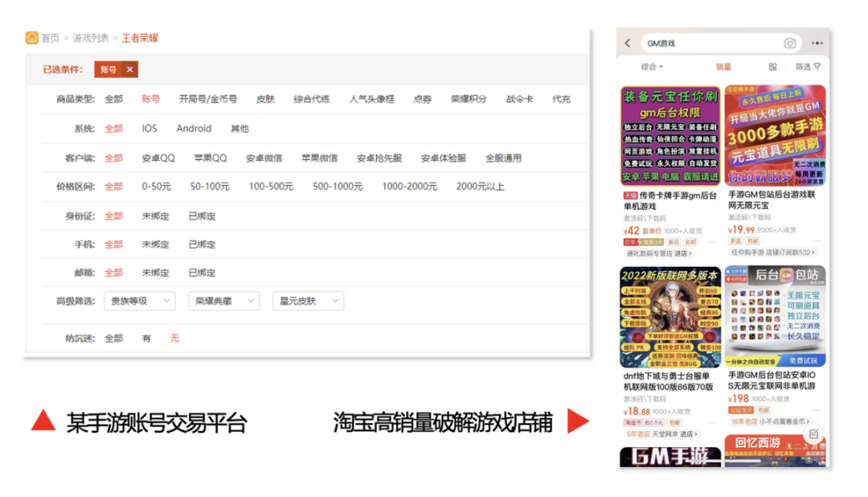The height and width of the screenshot is (497, 868).
Task: Choose 全服通用 client
Action: tap(503, 158)
